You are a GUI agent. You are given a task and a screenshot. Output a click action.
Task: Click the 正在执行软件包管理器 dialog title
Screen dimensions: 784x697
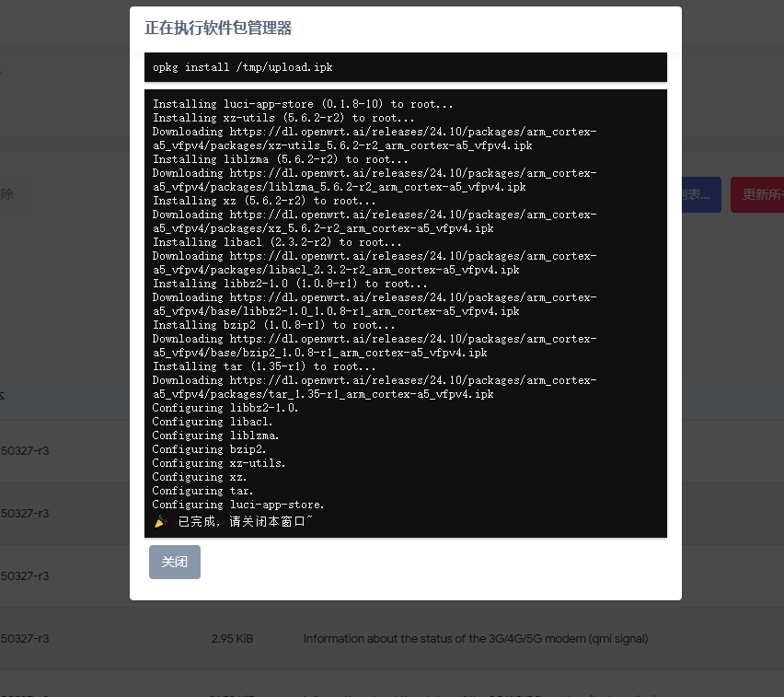218,28
